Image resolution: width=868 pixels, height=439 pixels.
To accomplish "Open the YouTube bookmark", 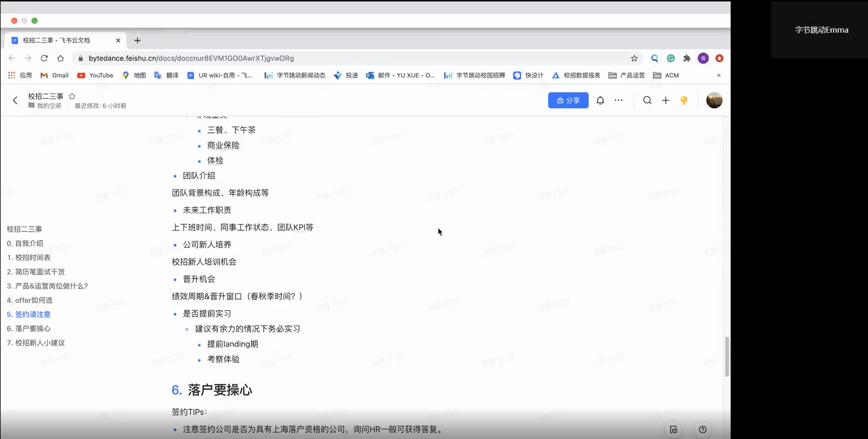I will coord(95,75).
